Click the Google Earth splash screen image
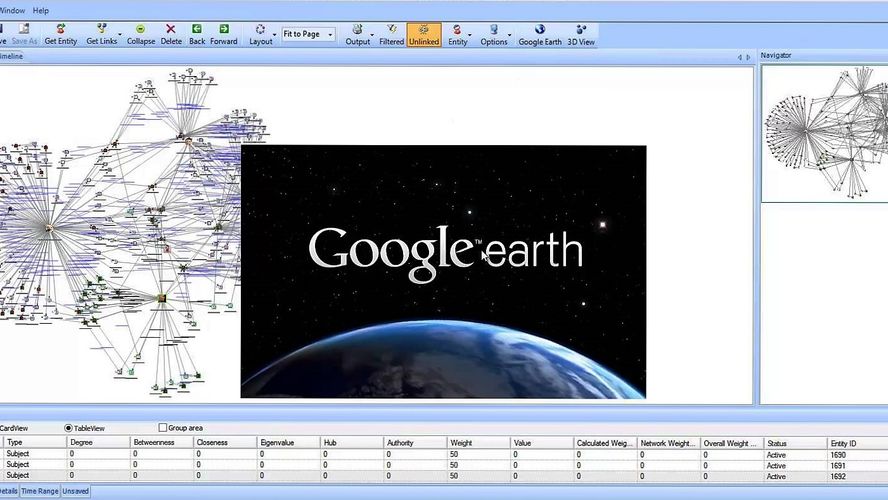Screen dimensions: 888x500 pos(443,272)
